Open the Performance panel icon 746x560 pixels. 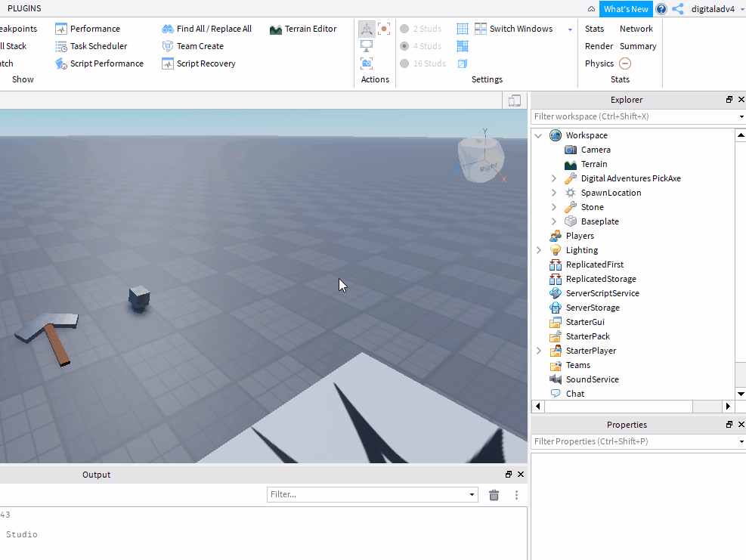point(61,29)
